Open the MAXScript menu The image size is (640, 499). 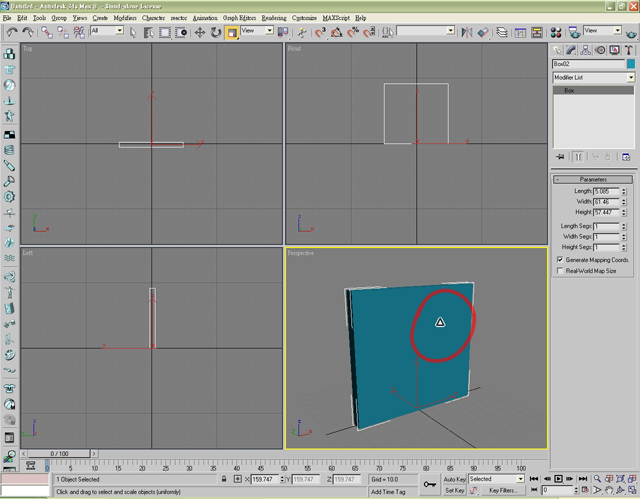click(336, 18)
